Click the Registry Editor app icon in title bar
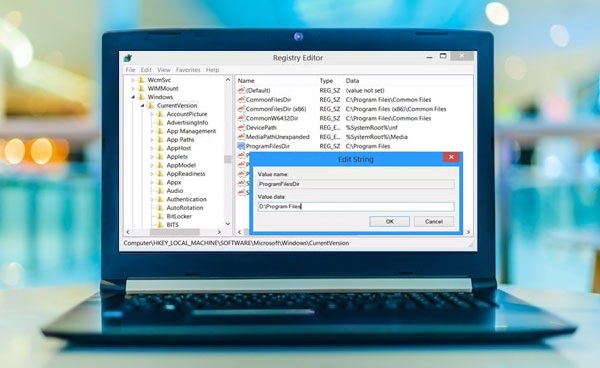The image size is (600, 368). [x=128, y=58]
